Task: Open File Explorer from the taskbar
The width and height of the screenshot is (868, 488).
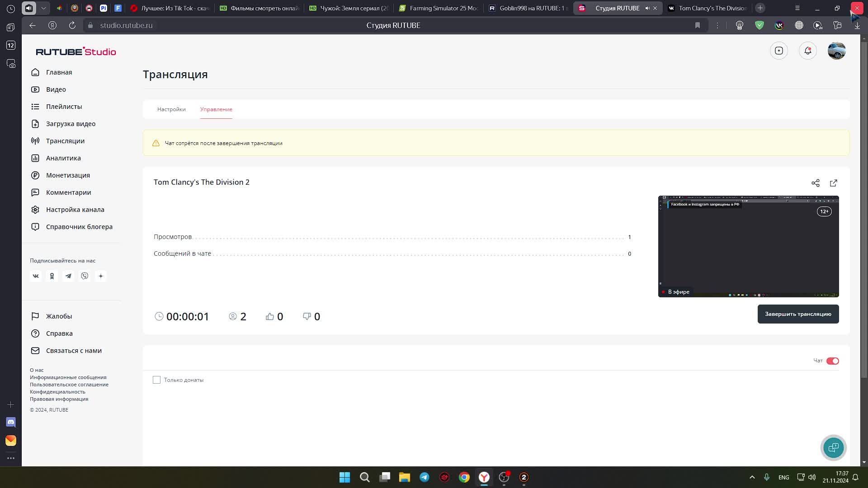Action: click(405, 477)
